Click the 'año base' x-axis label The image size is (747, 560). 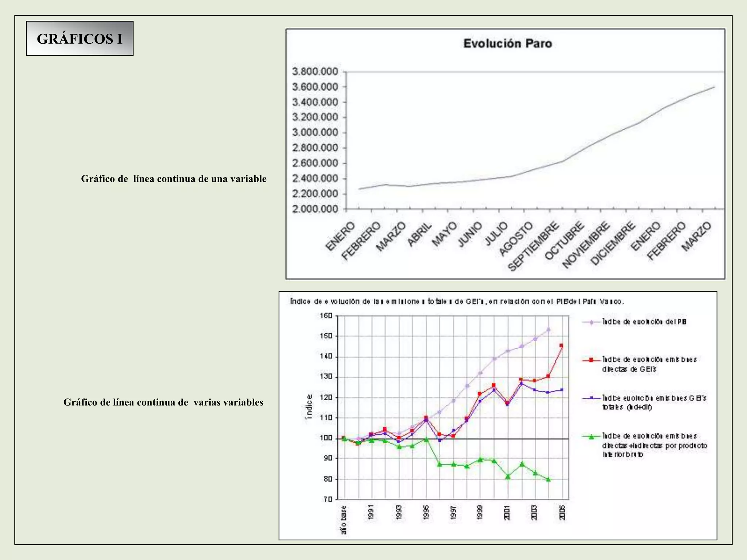point(344,520)
